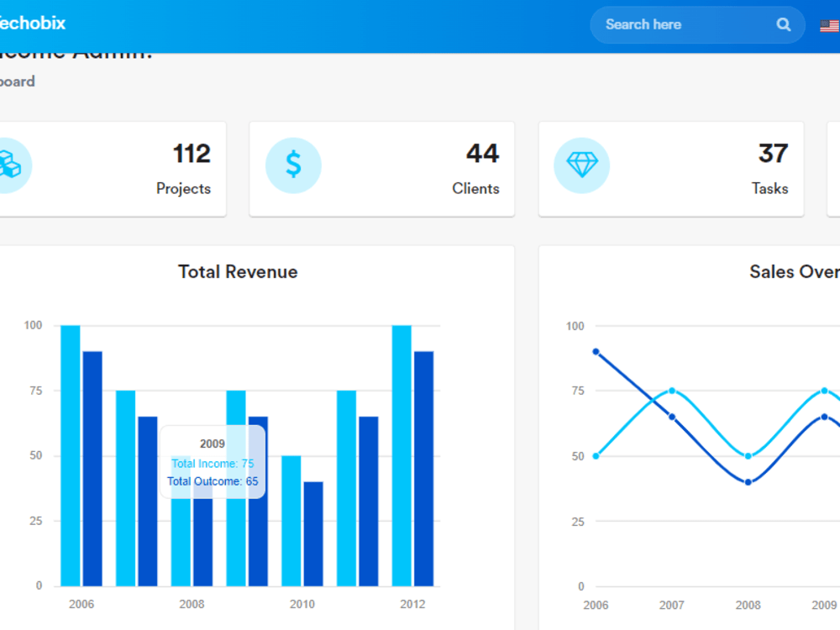This screenshot has height=630, width=840.
Task: Click the dark blue 2008 line point
Action: coord(748,482)
